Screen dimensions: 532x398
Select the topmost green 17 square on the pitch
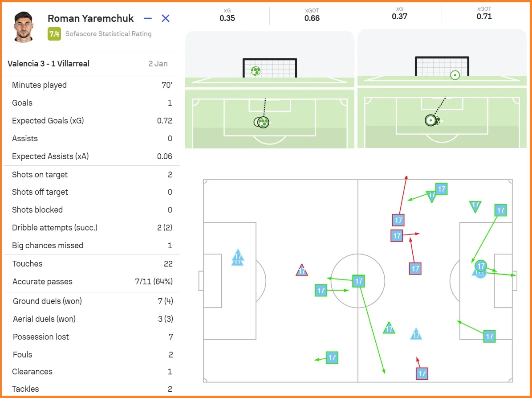pyautogui.click(x=441, y=189)
